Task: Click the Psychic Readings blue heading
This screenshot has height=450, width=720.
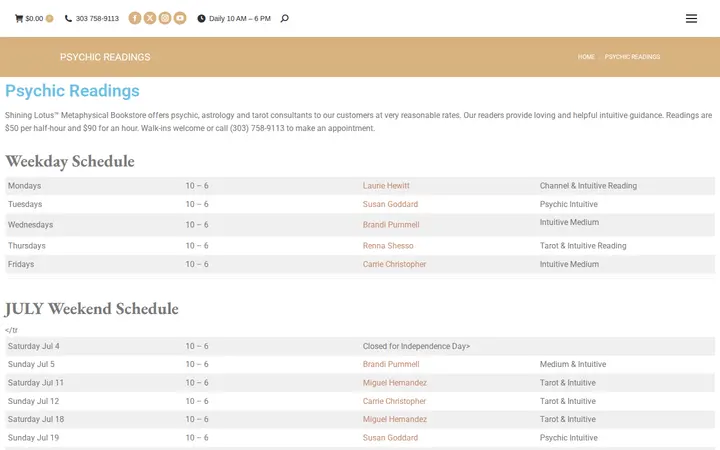Action: pos(72,90)
